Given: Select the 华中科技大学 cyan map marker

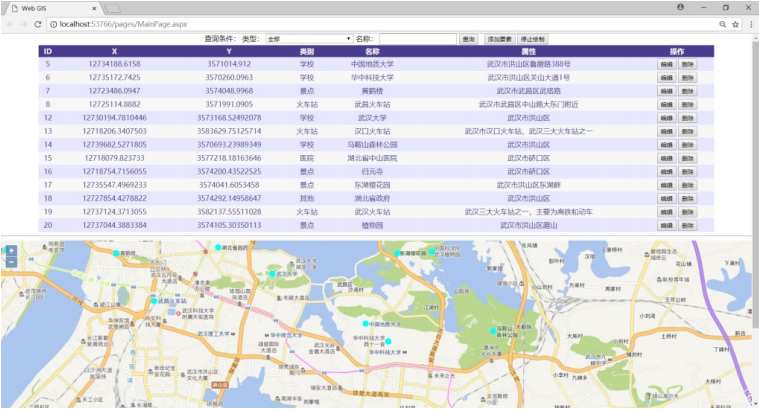Looking at the screenshot, I should 388,342.
